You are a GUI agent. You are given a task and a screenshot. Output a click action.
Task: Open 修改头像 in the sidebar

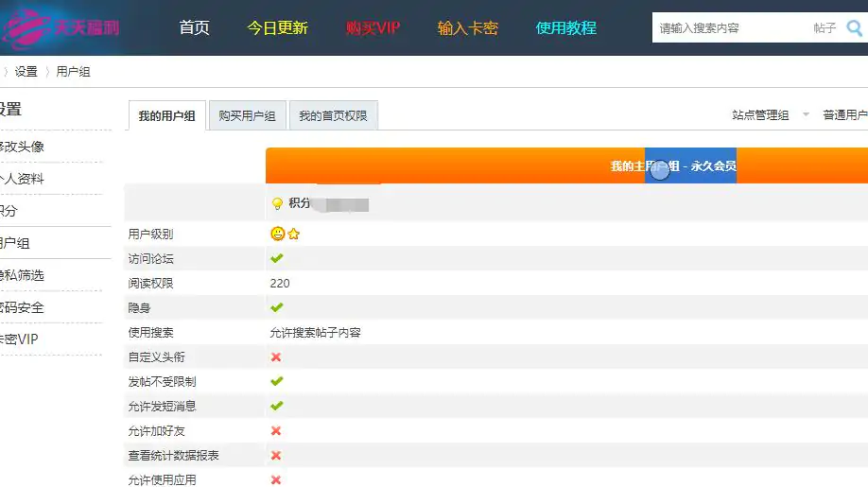(22, 147)
